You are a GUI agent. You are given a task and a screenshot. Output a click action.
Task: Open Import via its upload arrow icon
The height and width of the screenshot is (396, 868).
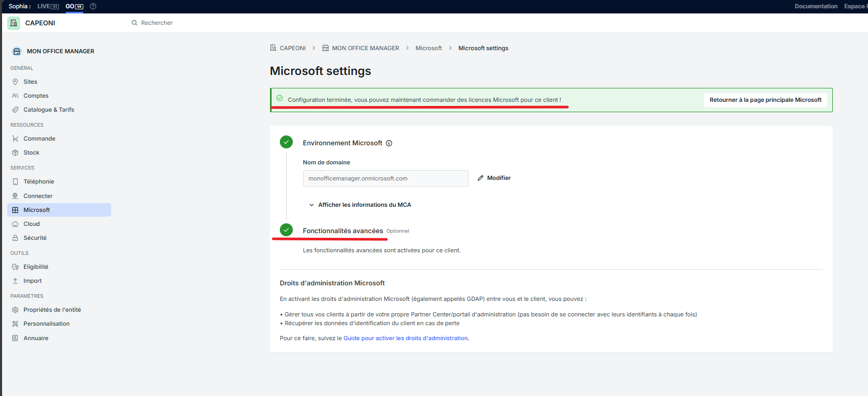pos(16,281)
